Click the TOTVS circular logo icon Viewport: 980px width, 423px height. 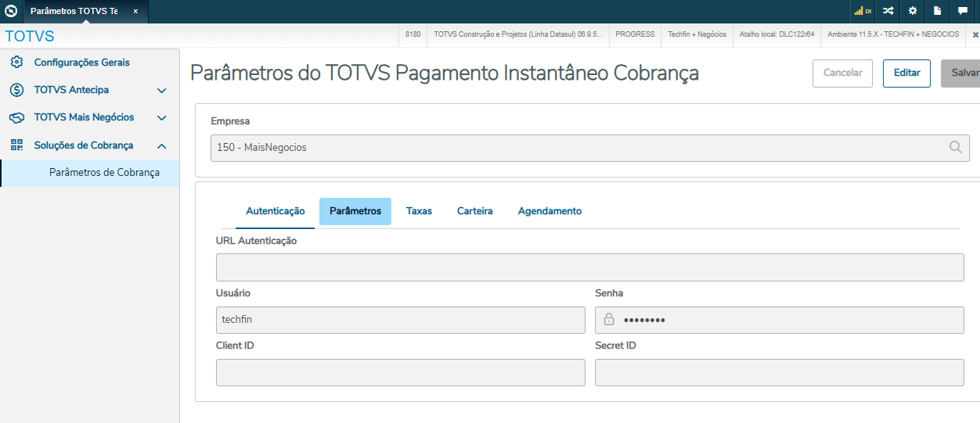(11, 12)
